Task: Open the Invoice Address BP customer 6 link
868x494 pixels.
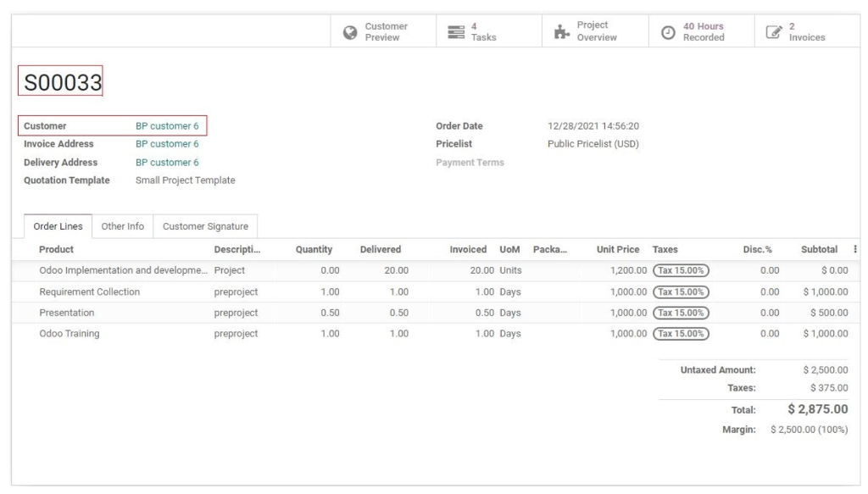Action: (x=167, y=144)
